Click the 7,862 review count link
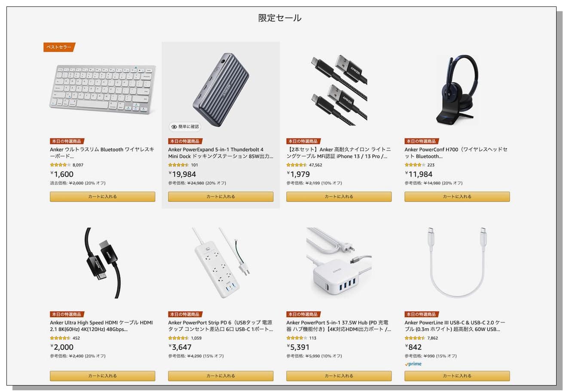Viewport: 563px width, 392px height. pyautogui.click(x=432, y=338)
